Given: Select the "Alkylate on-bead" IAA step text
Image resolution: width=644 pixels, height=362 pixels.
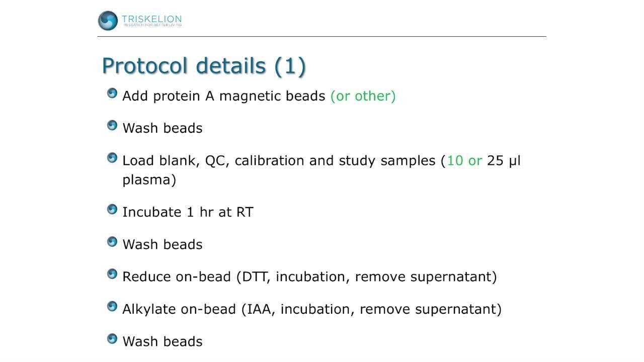Looking at the screenshot, I should click(x=312, y=309).
